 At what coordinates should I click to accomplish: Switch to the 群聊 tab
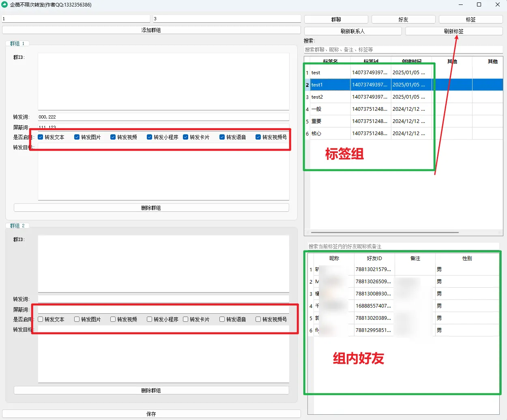tap(336, 19)
